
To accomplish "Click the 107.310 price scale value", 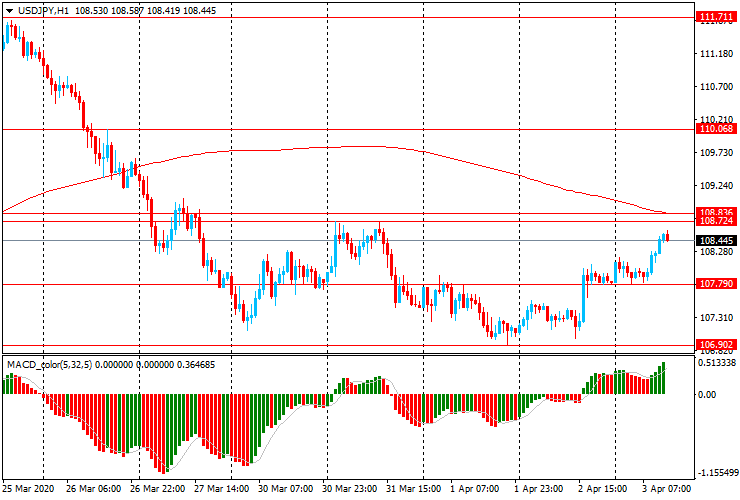I will click(x=716, y=318).
